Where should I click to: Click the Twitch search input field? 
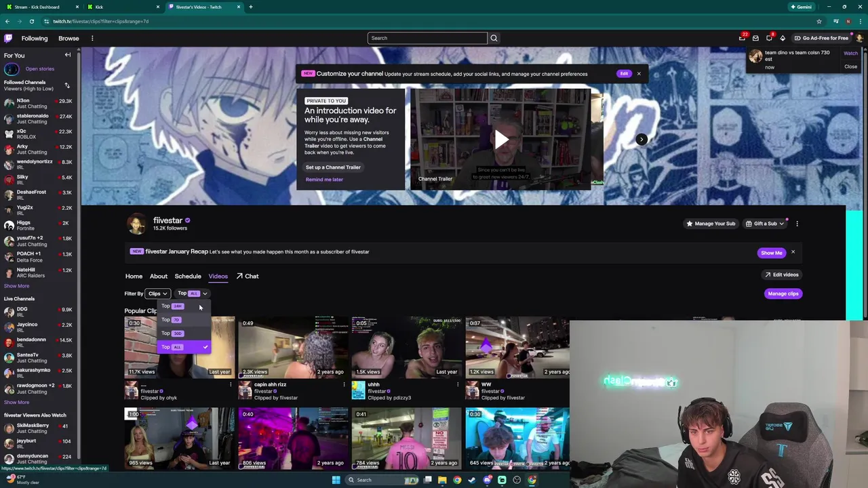coord(427,38)
